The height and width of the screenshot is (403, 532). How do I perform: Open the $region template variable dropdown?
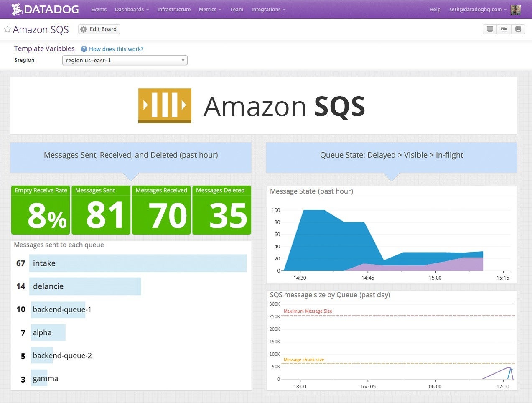click(x=125, y=60)
